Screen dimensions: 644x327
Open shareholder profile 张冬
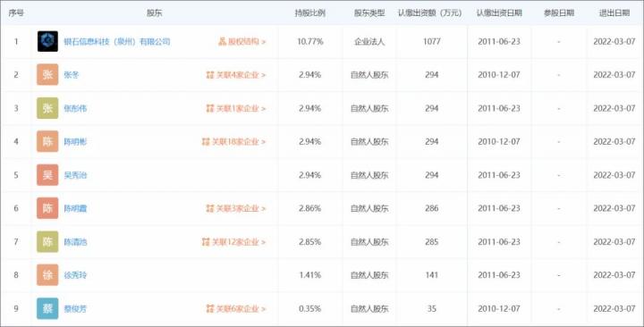pos(72,75)
